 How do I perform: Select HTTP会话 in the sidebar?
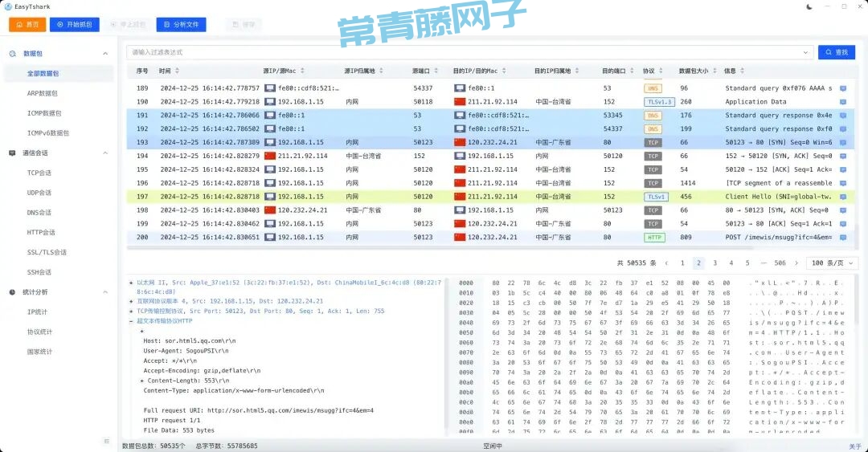pos(41,232)
